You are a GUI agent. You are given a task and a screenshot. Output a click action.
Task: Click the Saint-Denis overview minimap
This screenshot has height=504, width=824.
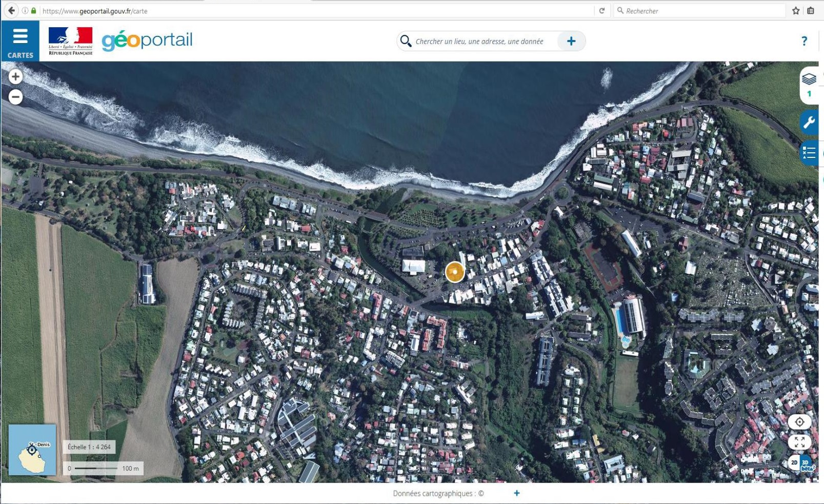(x=32, y=450)
